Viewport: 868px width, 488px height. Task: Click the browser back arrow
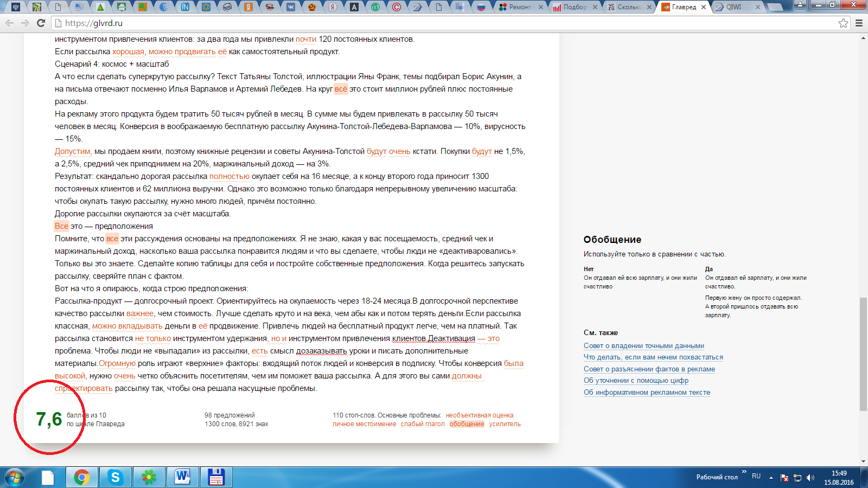[9, 23]
